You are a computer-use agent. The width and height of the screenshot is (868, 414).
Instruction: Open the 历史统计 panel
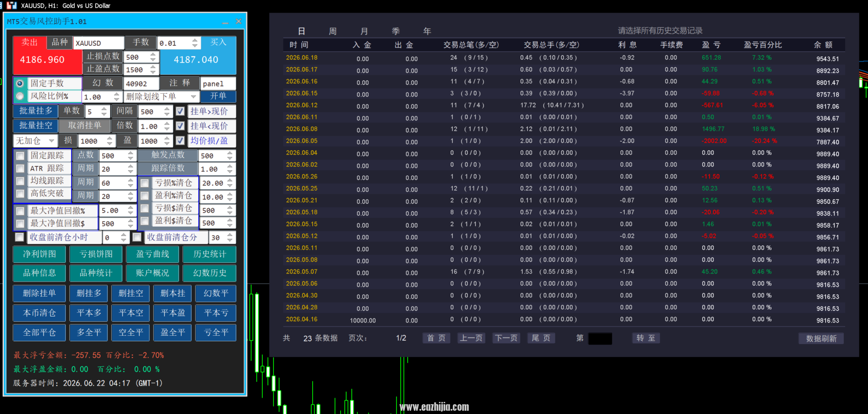(209, 255)
